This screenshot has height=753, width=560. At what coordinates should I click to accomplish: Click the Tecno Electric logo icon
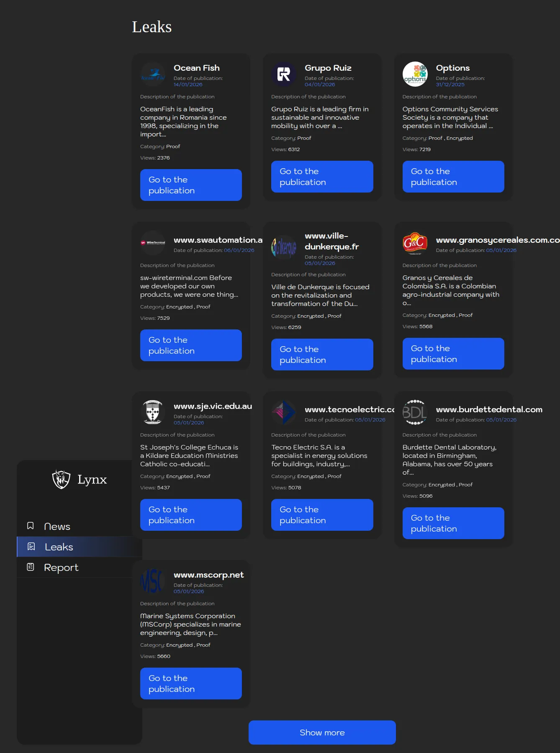click(x=284, y=412)
